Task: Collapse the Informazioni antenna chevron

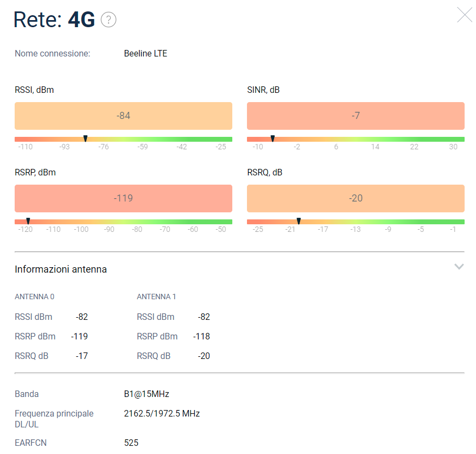Action: tap(459, 267)
